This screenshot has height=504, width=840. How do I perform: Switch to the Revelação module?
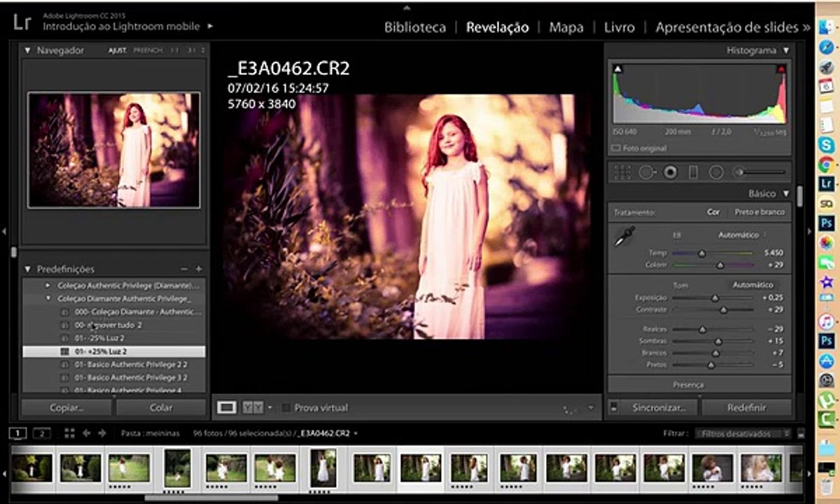click(x=497, y=27)
